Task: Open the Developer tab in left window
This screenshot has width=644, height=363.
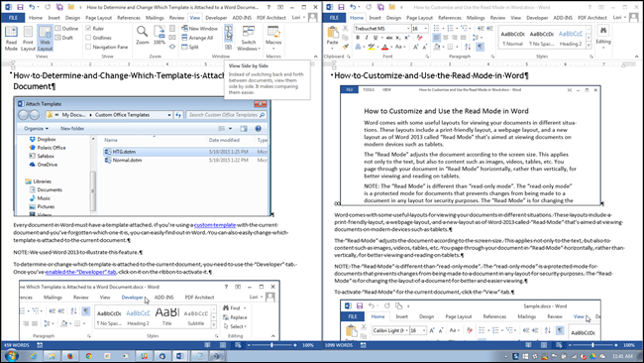Action: (216, 18)
